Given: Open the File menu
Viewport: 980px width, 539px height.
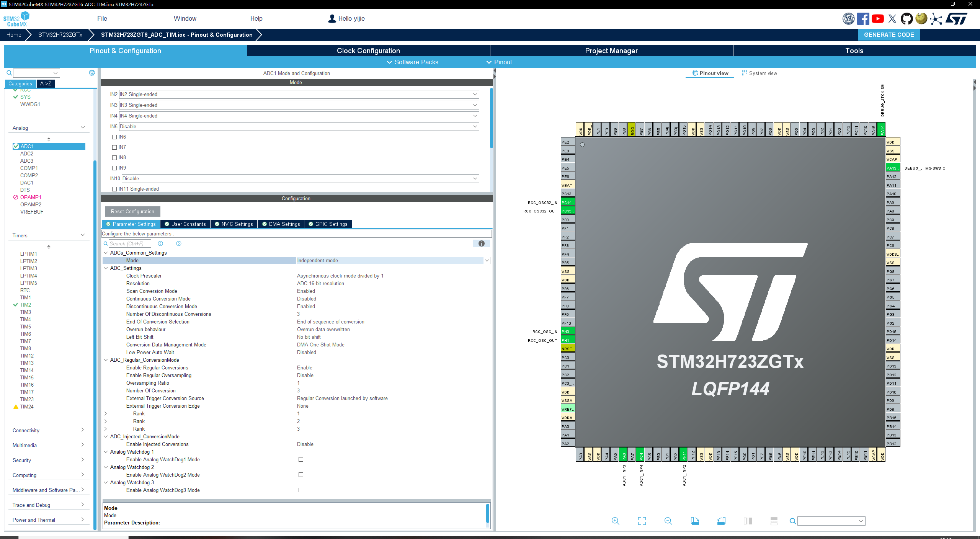Looking at the screenshot, I should point(102,18).
